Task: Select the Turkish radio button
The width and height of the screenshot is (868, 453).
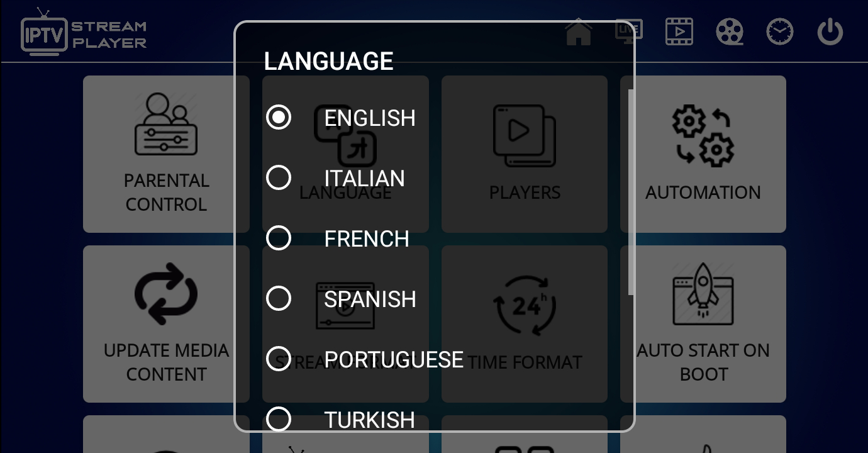Action: (x=279, y=418)
